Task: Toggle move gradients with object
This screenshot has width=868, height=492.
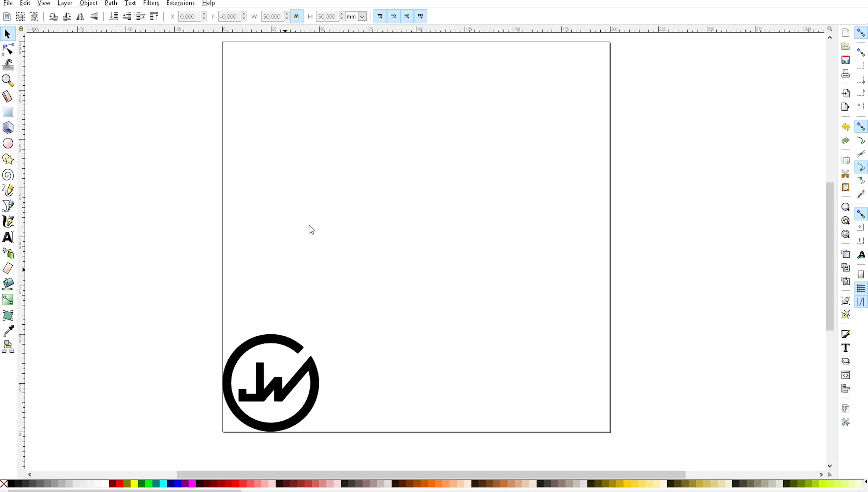Action: pyautogui.click(x=407, y=16)
